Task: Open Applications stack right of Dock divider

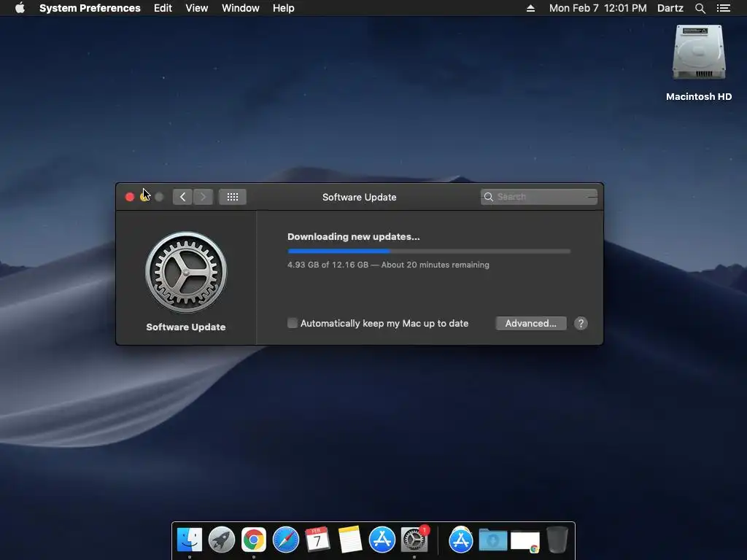Action: 461,540
